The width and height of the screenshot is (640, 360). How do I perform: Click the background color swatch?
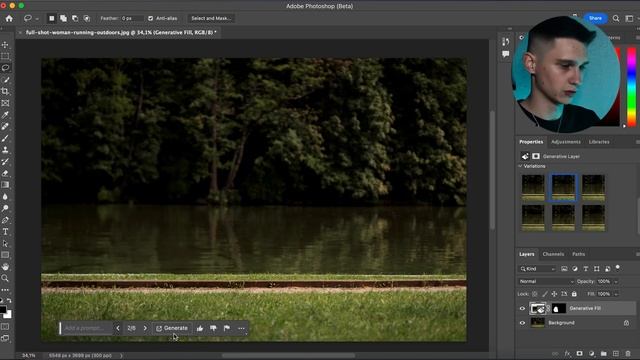coord(8,315)
